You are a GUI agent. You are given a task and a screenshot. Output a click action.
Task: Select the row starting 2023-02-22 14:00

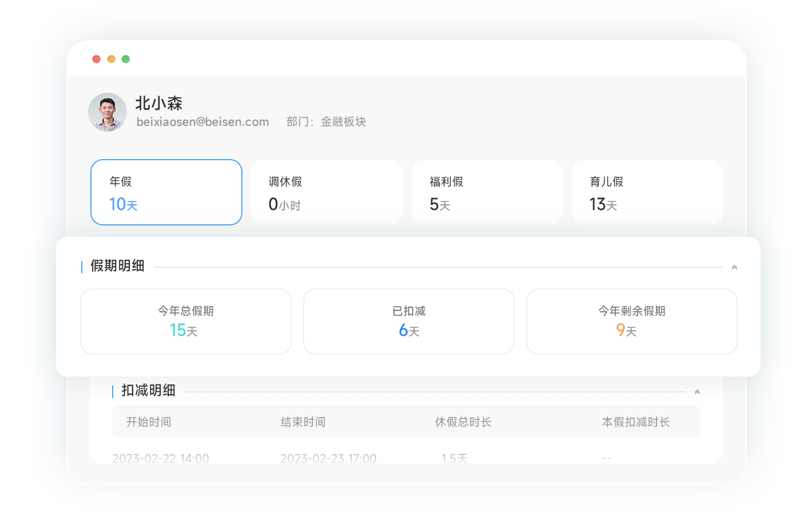[161, 458]
